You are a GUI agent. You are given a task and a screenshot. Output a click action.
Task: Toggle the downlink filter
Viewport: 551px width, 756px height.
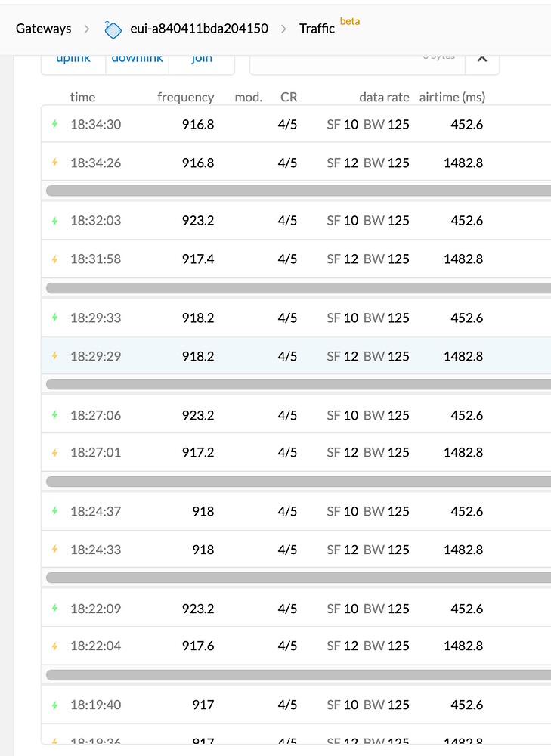tap(137, 60)
